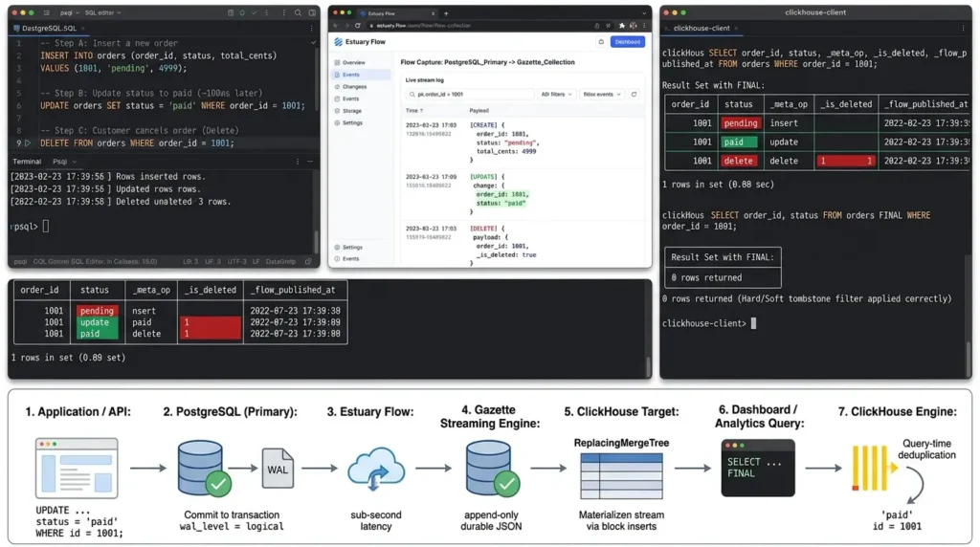Click the blue Dashboard button in Estuary Flow
Viewport: 980px width, 547px height.
pos(628,42)
